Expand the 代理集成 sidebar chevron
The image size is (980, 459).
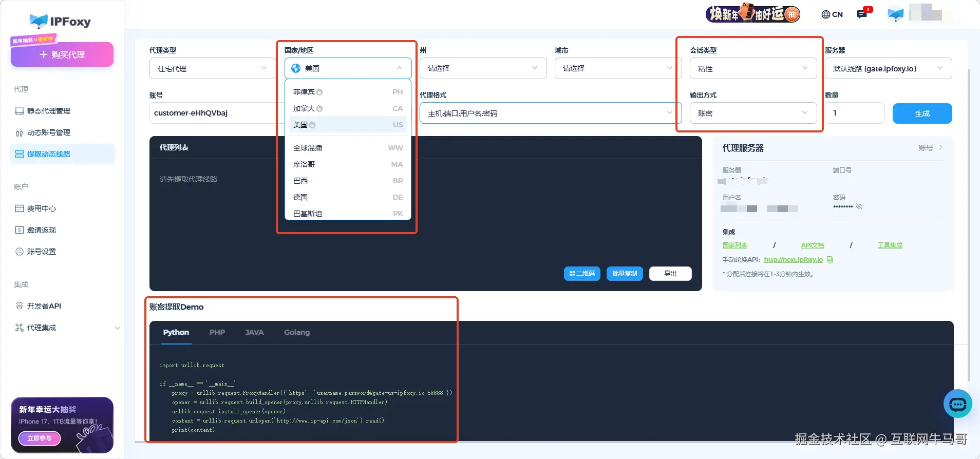(x=118, y=328)
